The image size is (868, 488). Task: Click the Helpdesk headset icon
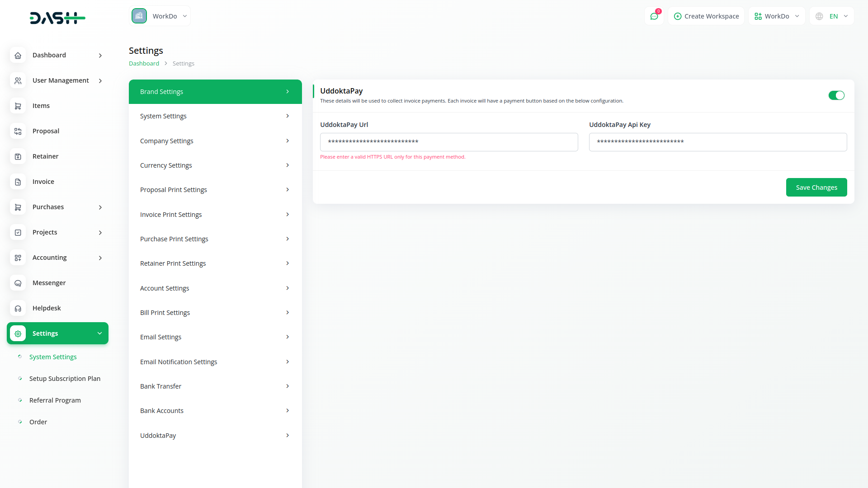pyautogui.click(x=18, y=308)
